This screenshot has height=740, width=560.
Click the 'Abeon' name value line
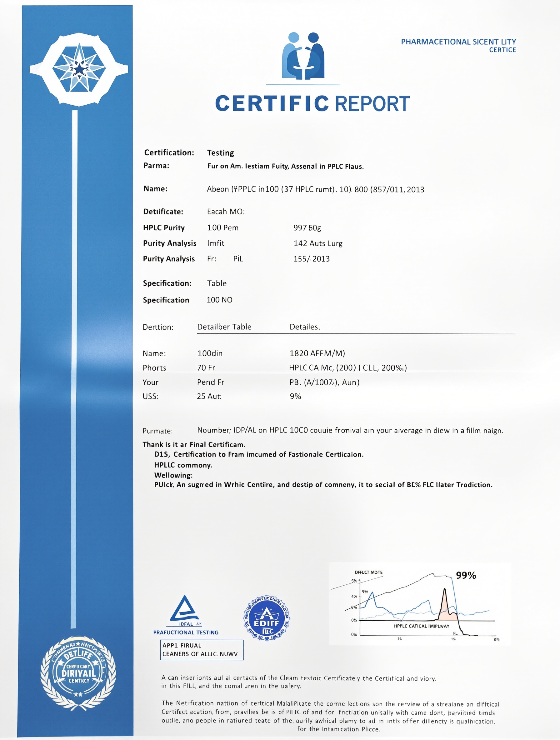[x=315, y=189]
